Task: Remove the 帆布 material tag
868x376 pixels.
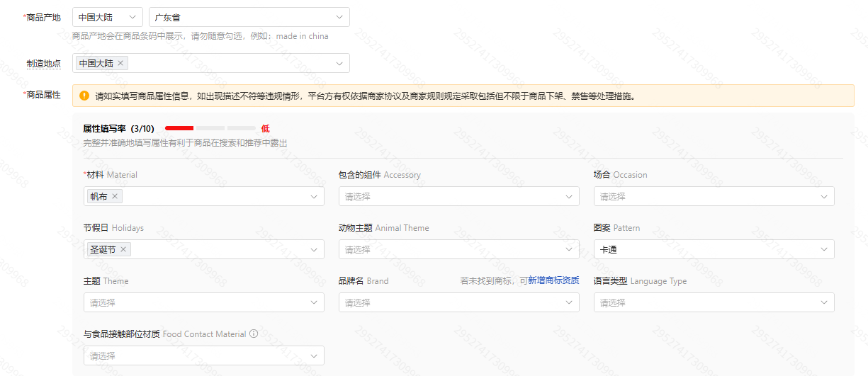Action: pos(115,196)
